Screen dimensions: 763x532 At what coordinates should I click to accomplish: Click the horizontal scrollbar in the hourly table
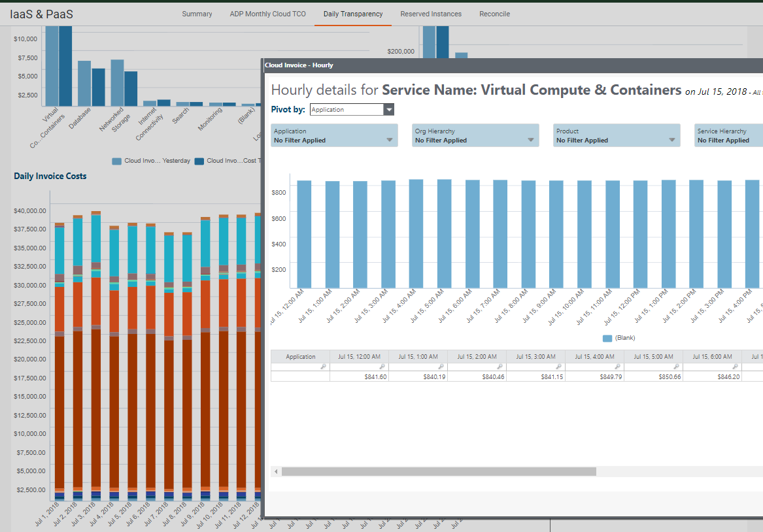[439, 471]
